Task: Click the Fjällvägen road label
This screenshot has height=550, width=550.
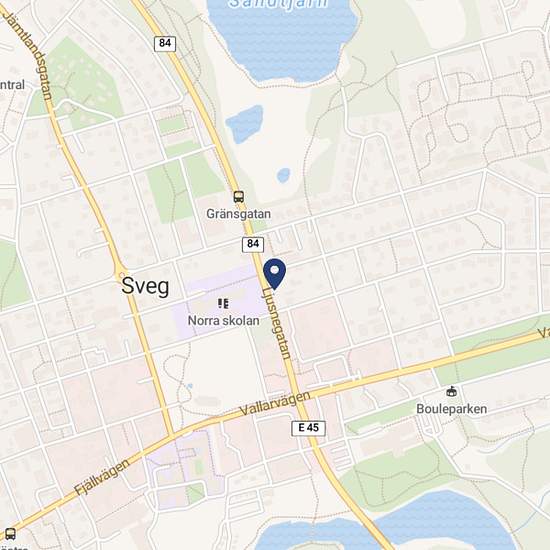Action: pos(102,477)
